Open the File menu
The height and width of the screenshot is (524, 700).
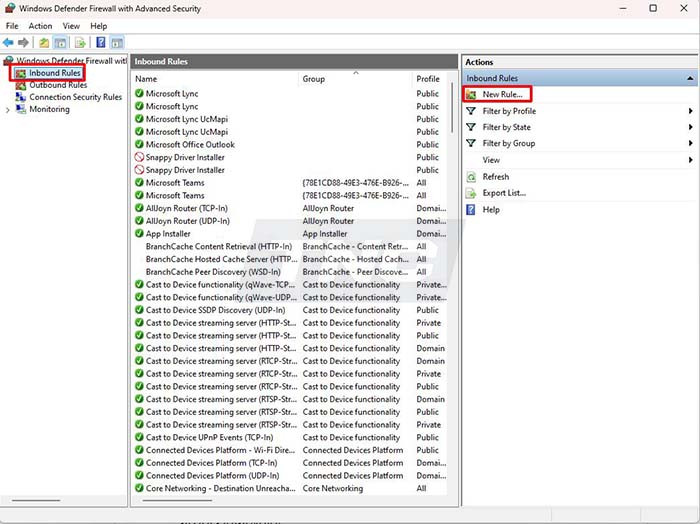click(x=12, y=26)
